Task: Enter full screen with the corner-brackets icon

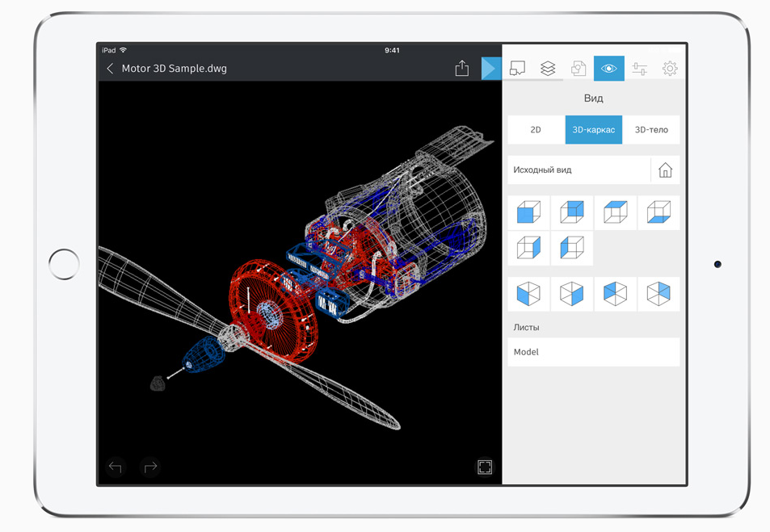Action: coord(485,467)
